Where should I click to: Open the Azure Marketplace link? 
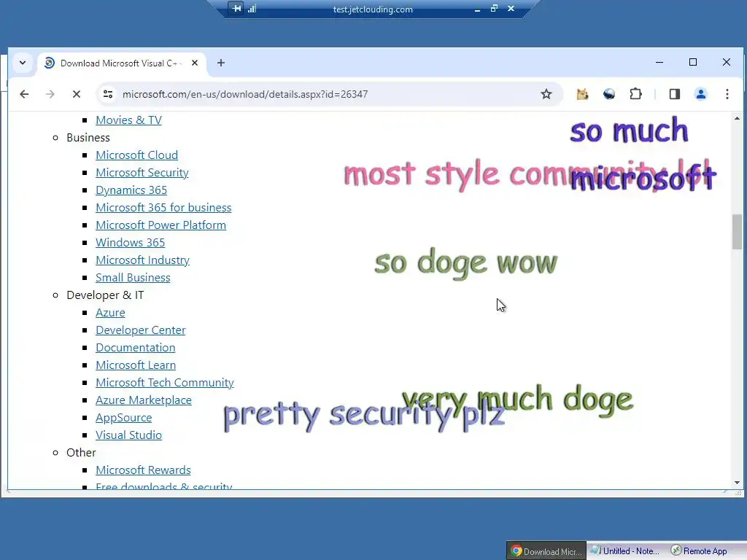tap(144, 400)
